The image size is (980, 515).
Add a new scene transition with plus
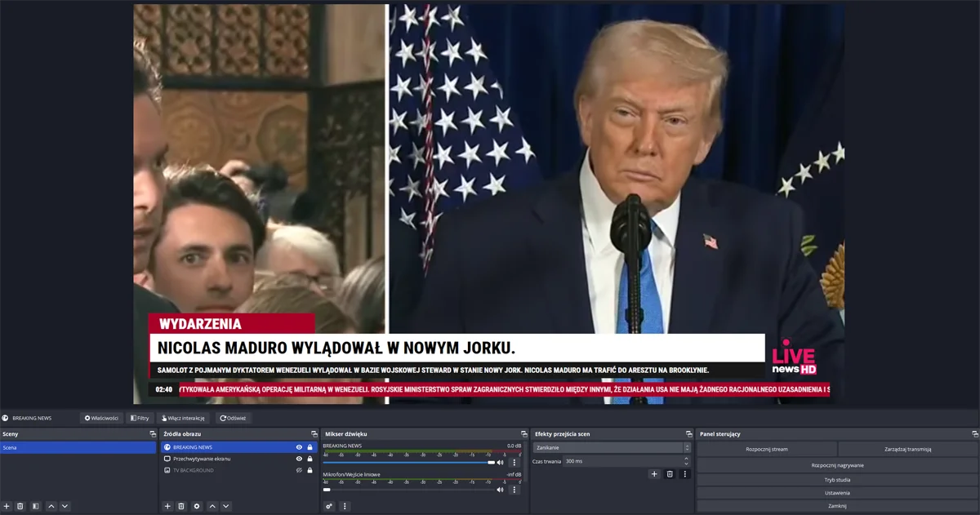[653, 473]
